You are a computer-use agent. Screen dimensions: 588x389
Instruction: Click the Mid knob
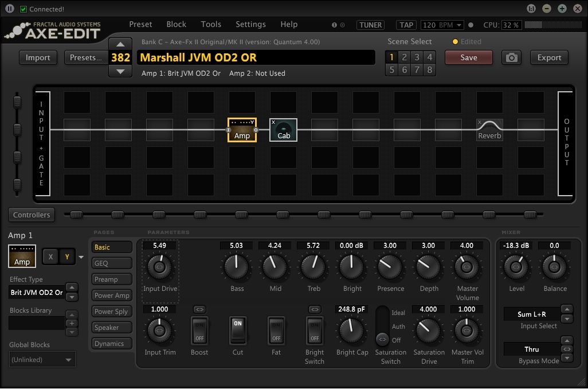point(275,267)
